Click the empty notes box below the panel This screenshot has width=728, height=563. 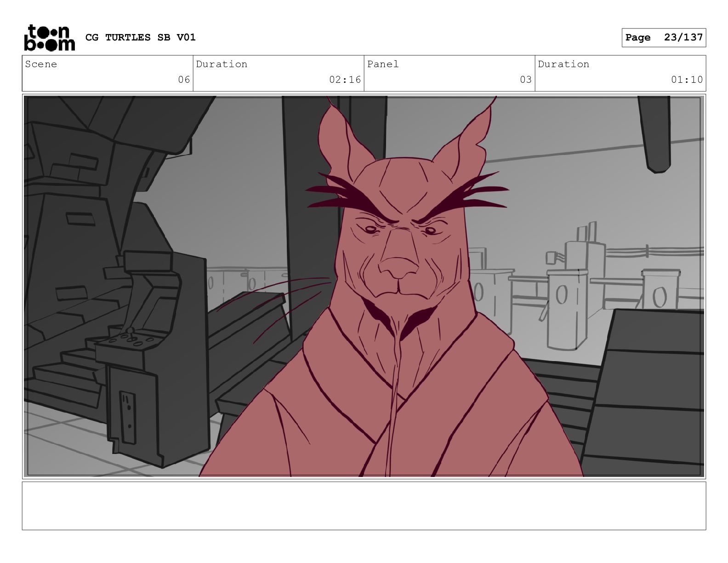364,506
